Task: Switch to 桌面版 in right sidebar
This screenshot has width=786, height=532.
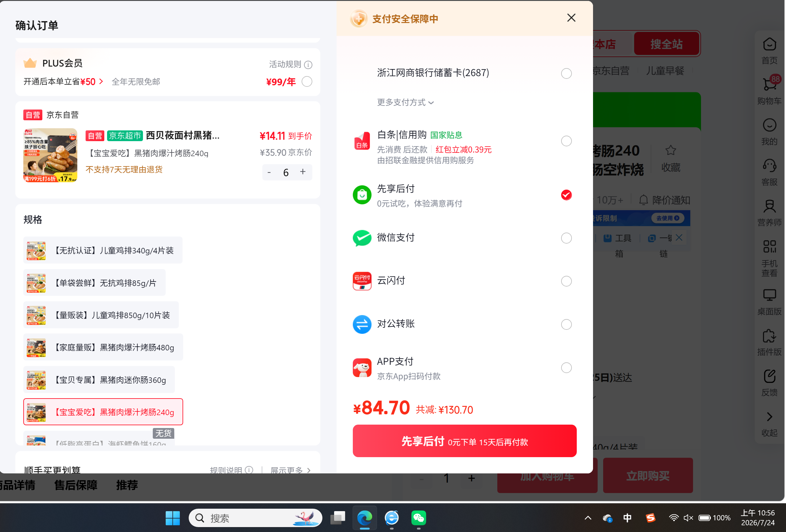Action: (769, 302)
